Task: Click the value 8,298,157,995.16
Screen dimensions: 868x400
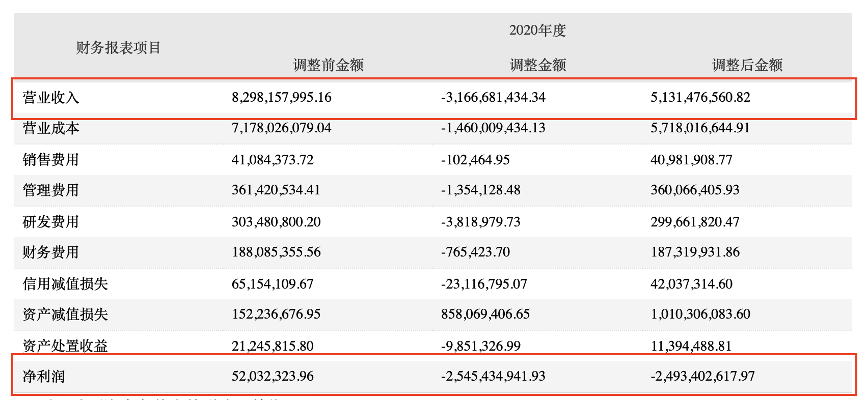Action: (x=281, y=97)
